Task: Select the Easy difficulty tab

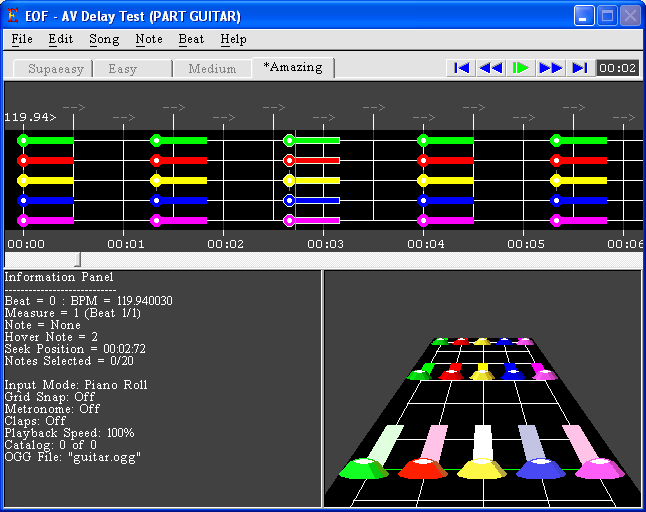Action: point(123,69)
